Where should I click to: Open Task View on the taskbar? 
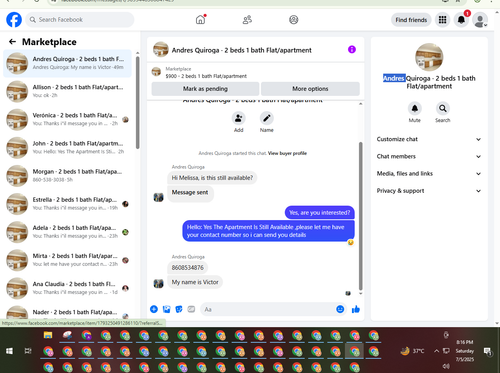(x=28, y=351)
